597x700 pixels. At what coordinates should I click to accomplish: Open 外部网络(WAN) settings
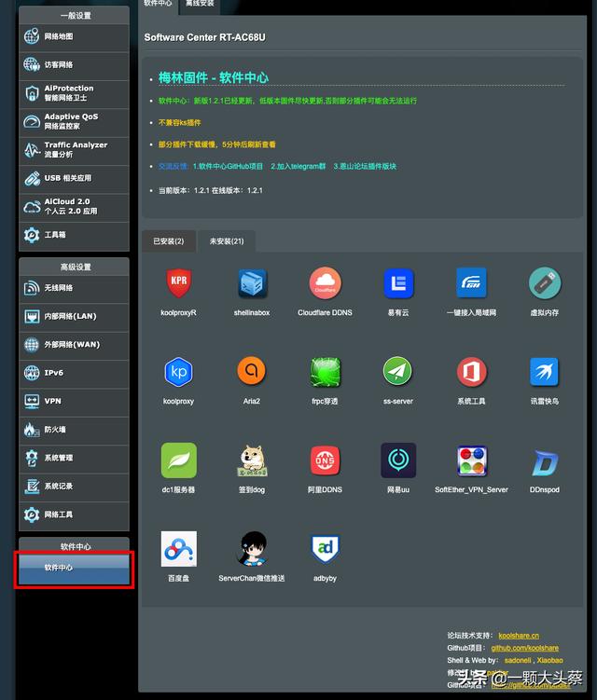pos(75,345)
